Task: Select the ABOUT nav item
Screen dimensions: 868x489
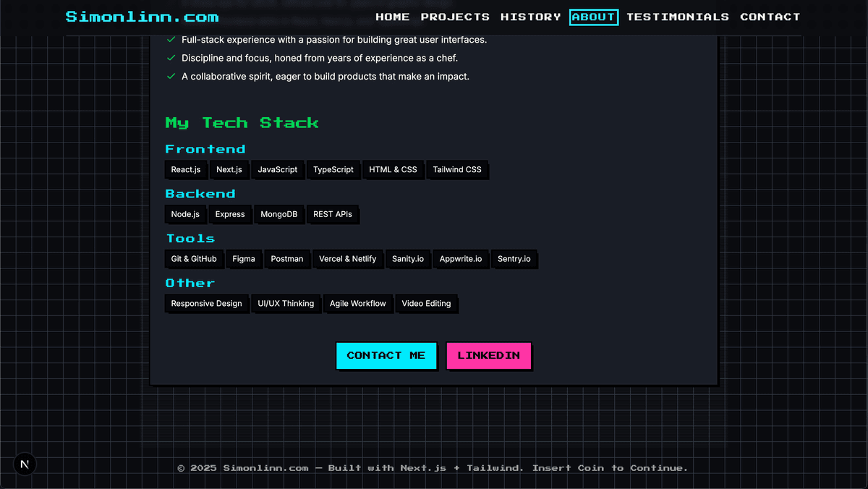Action: [x=593, y=17]
